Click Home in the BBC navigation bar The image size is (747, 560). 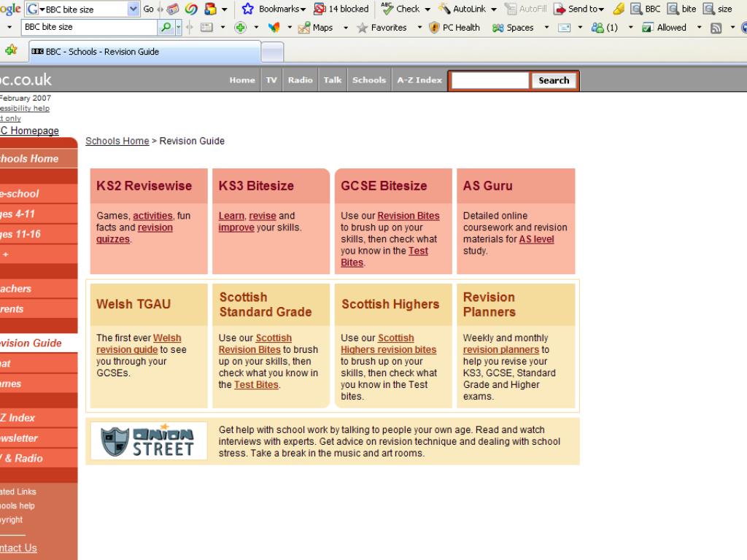pos(242,80)
